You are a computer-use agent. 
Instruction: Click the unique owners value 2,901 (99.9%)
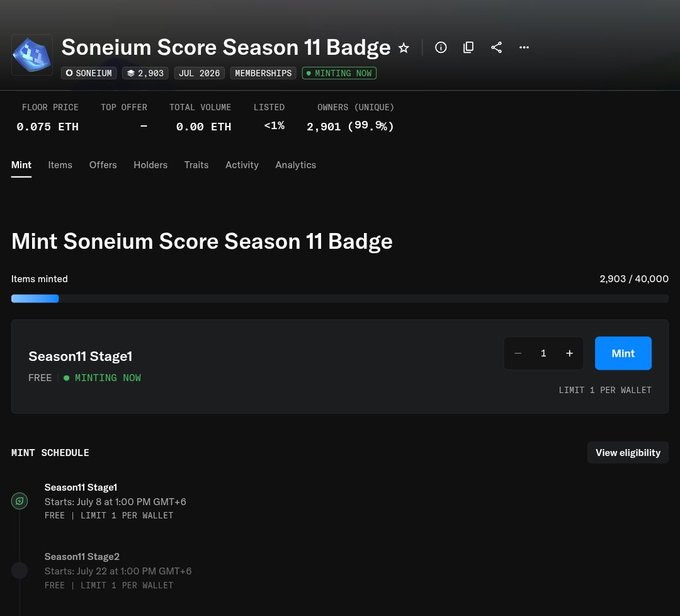pos(350,126)
